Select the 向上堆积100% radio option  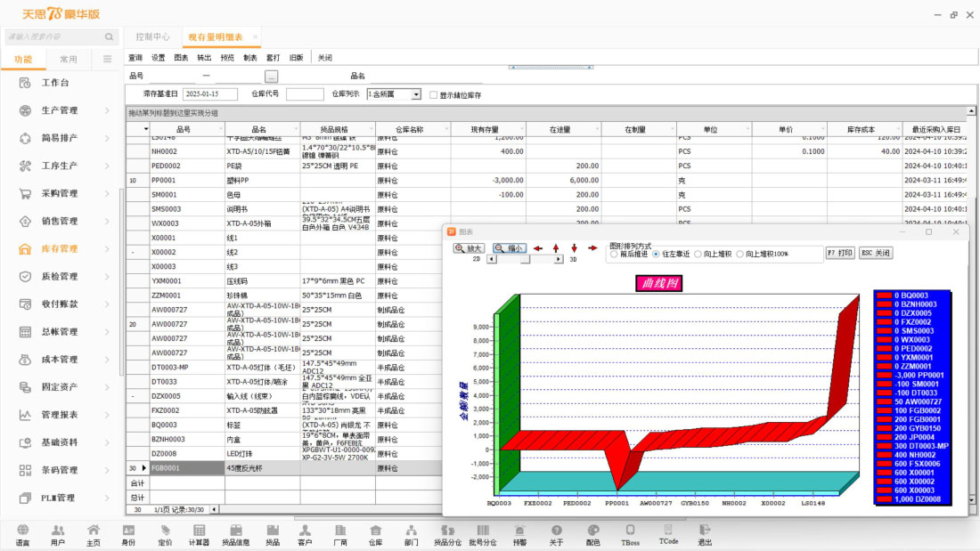[739, 255]
